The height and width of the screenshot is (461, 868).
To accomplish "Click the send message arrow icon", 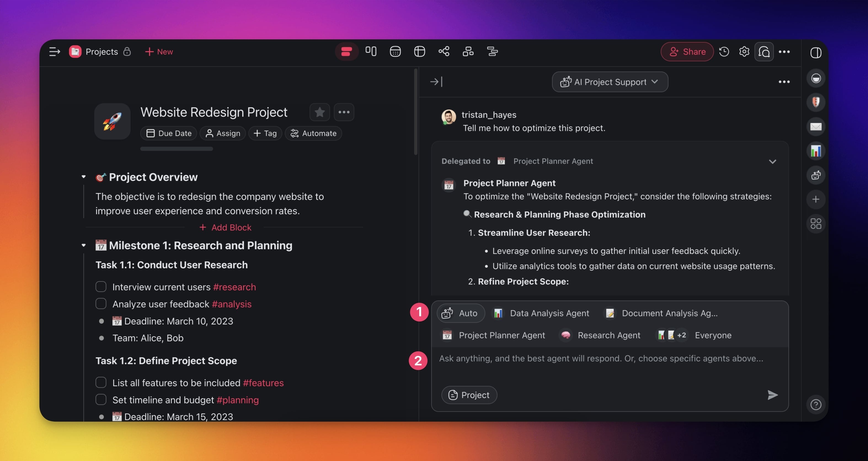I will [x=772, y=395].
